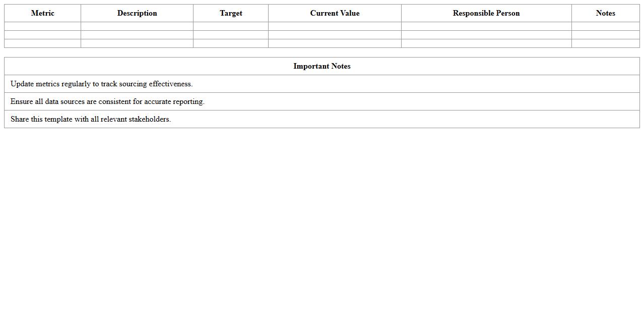Click the second empty cell under Responsible Person

(486, 35)
